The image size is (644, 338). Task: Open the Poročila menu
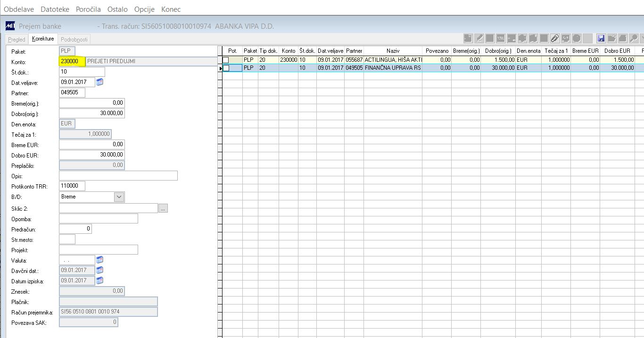88,9
